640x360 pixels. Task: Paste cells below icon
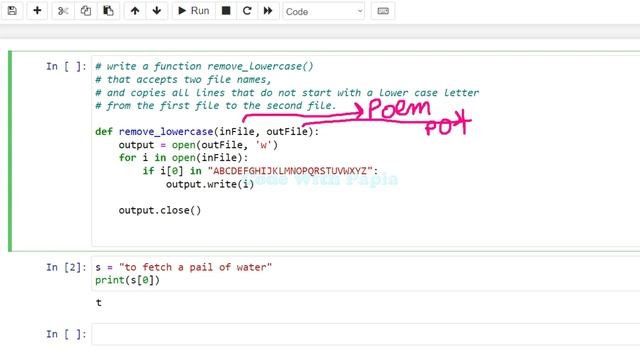[108, 11]
